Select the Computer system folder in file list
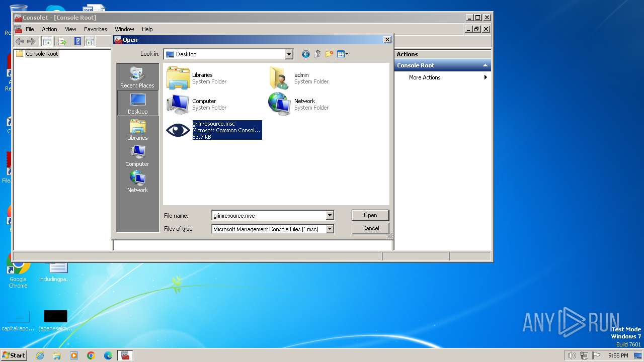This screenshot has height=362, width=644. point(197,104)
